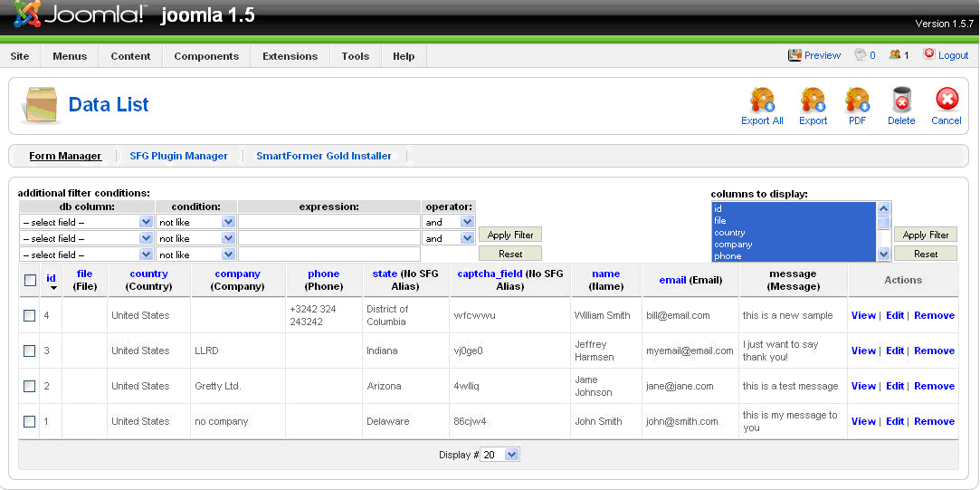Open SmartFormer Gold Installer tab
The height and width of the screenshot is (490, 980).
(x=324, y=156)
